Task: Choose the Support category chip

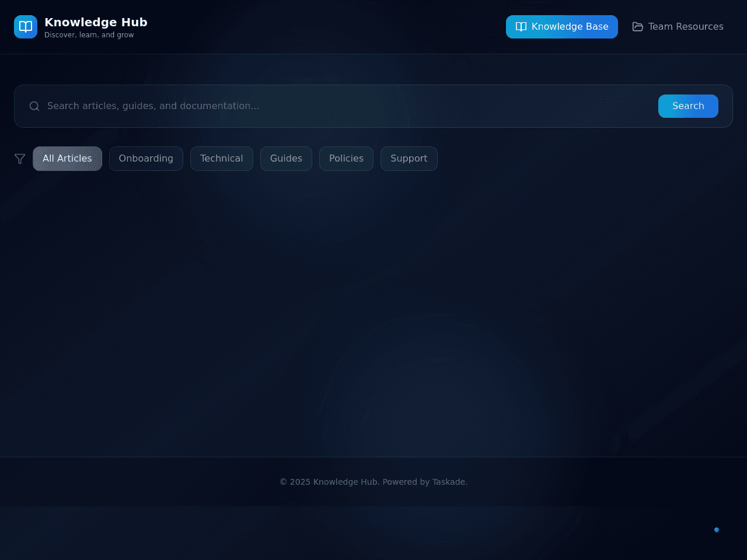Action: [x=409, y=159]
